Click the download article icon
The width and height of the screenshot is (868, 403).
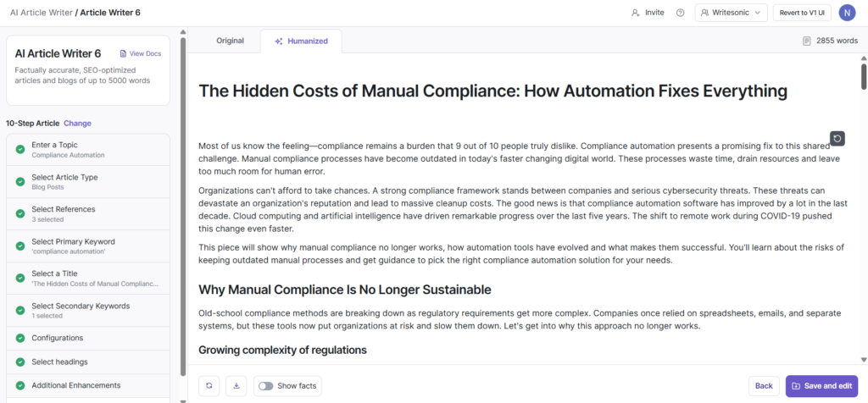pyautogui.click(x=236, y=386)
